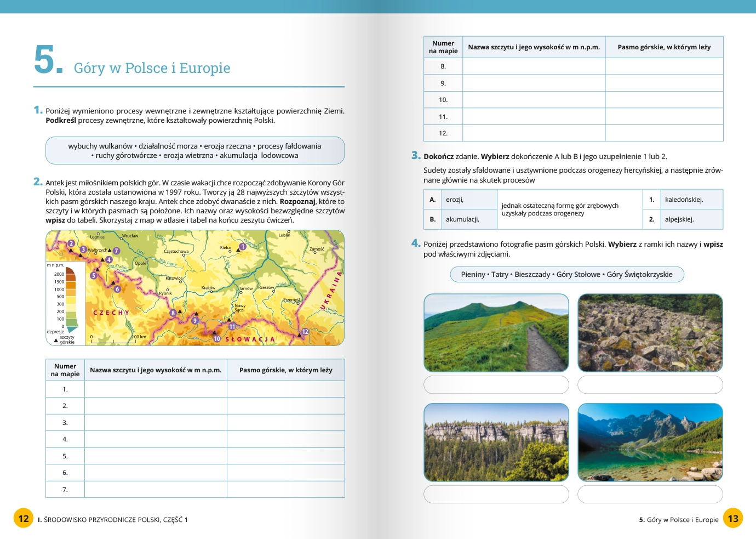
Task: Click "erozja rzeczna" in the process list
Action: pyautogui.click(x=227, y=146)
